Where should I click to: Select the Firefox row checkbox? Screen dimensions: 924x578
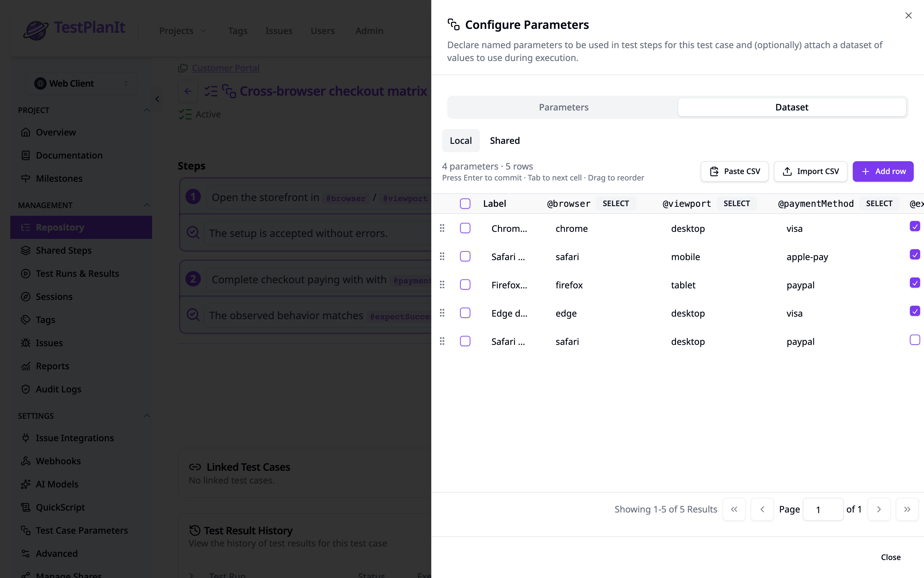[465, 285]
